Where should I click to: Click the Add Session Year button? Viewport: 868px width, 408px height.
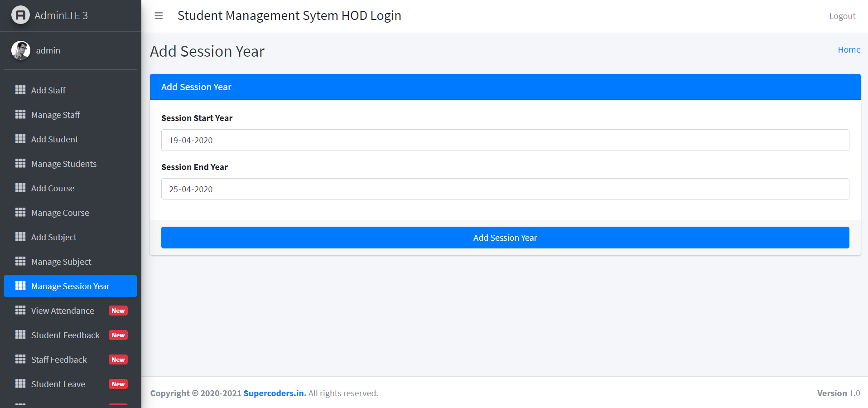(505, 237)
